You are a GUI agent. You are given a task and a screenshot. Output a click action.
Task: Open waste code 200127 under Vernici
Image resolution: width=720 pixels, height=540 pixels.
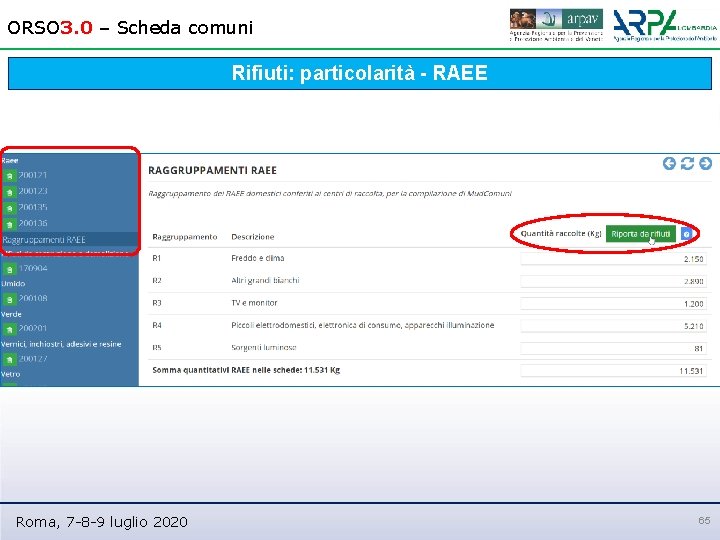coord(33,359)
